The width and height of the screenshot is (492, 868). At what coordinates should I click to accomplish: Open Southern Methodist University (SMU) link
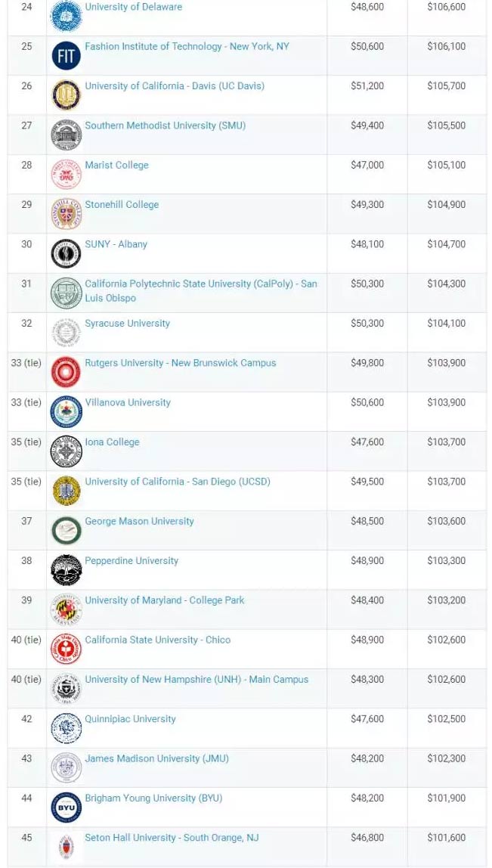click(165, 126)
